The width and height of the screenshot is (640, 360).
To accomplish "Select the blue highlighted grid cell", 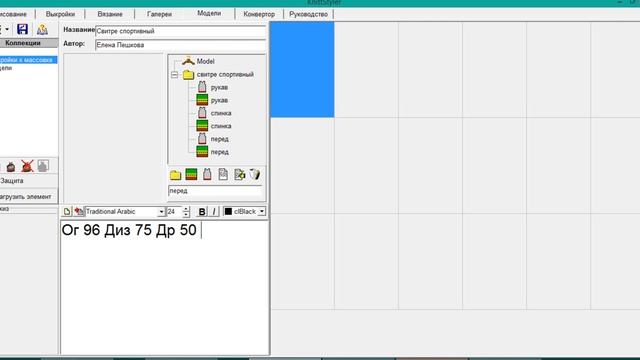I will tap(302, 70).
